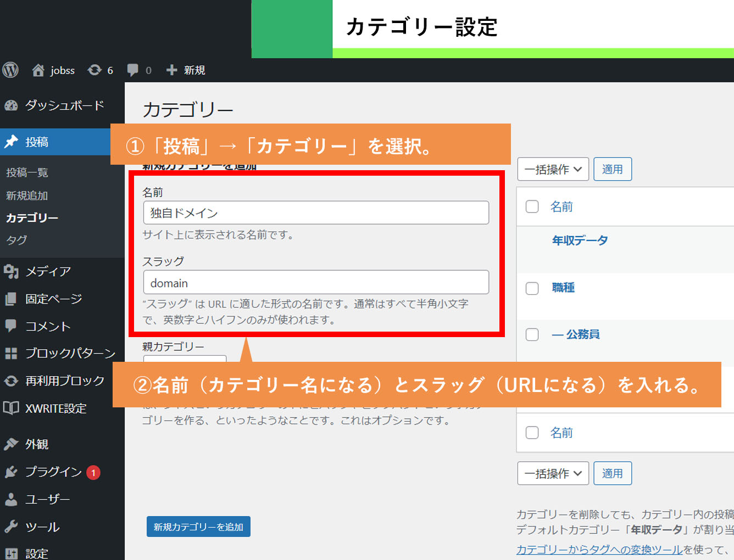Open the bottom 一括操作 bulk actions dropdown
The width and height of the screenshot is (734, 560).
click(553, 473)
